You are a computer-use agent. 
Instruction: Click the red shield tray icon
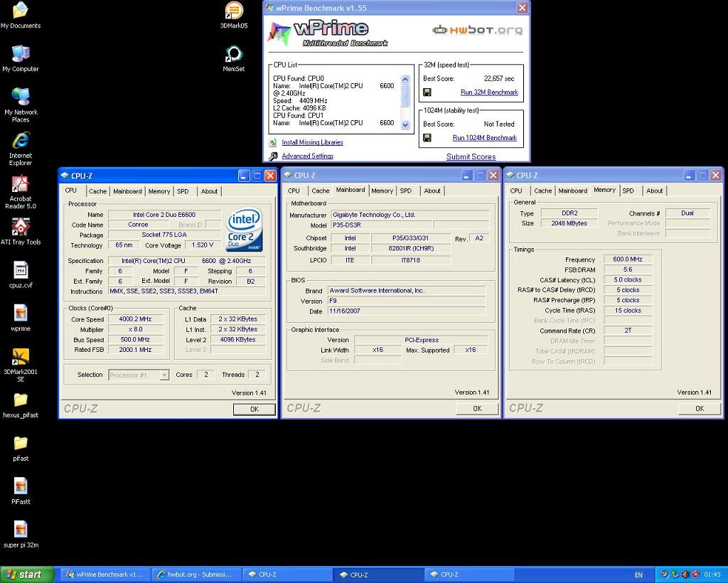[695, 574]
